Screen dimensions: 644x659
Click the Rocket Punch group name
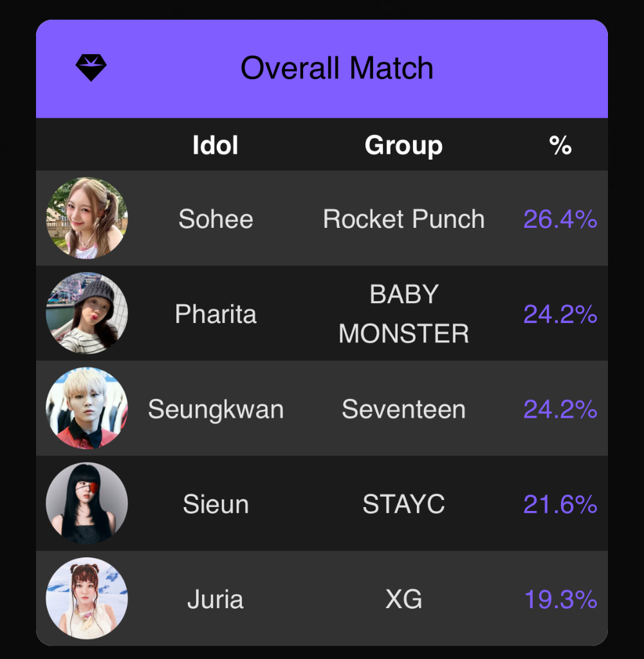[404, 219]
